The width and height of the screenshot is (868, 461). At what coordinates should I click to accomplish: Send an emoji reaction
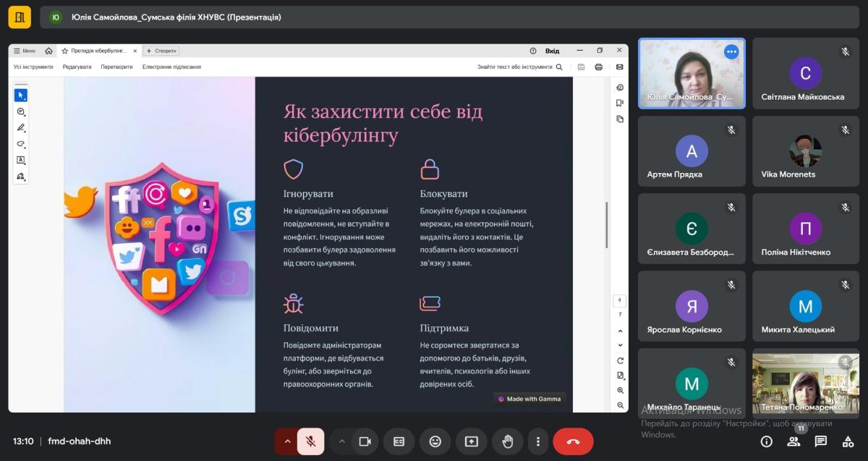[435, 441]
